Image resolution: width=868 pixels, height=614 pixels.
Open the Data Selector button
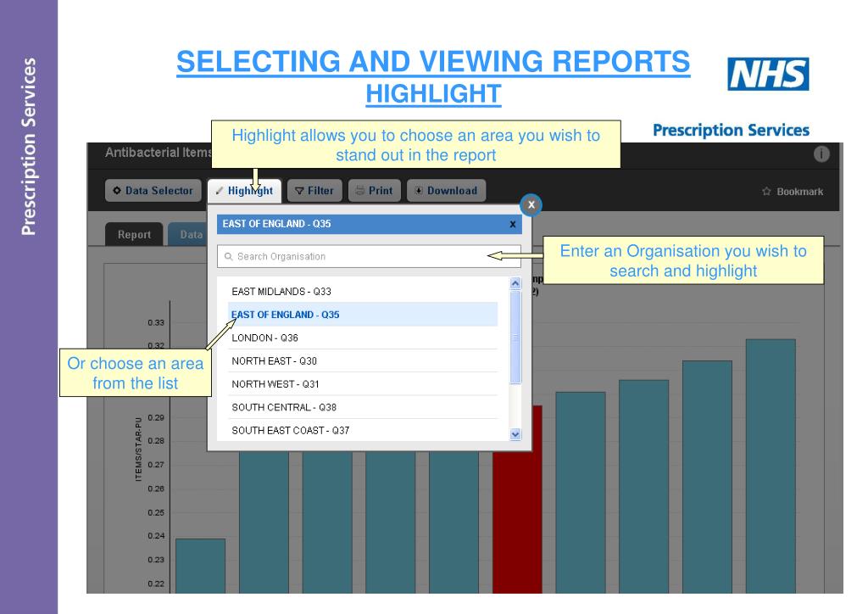coord(153,191)
